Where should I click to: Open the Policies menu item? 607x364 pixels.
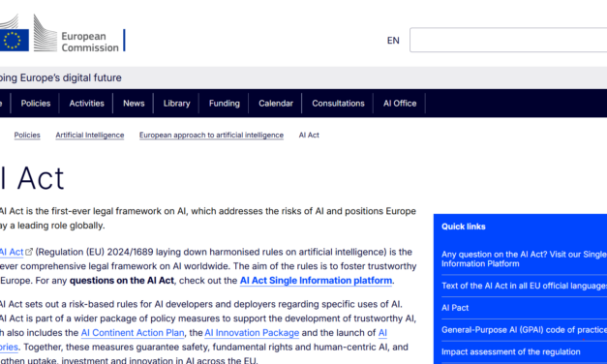pos(36,104)
